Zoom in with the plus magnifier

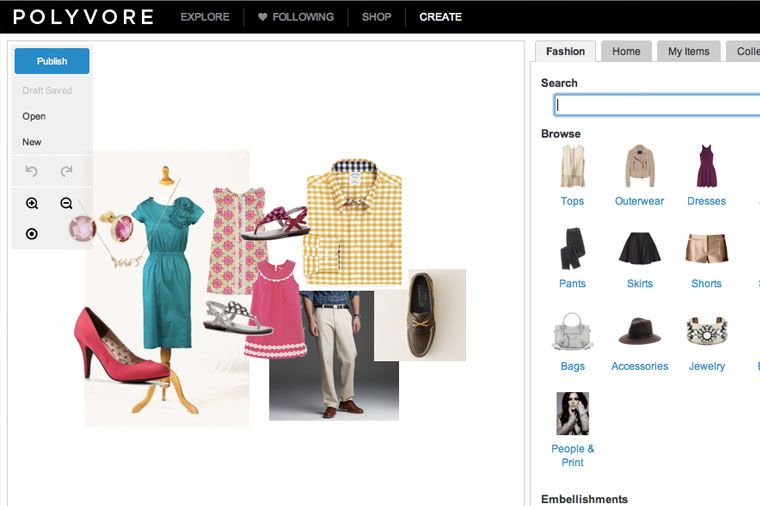tap(32, 204)
